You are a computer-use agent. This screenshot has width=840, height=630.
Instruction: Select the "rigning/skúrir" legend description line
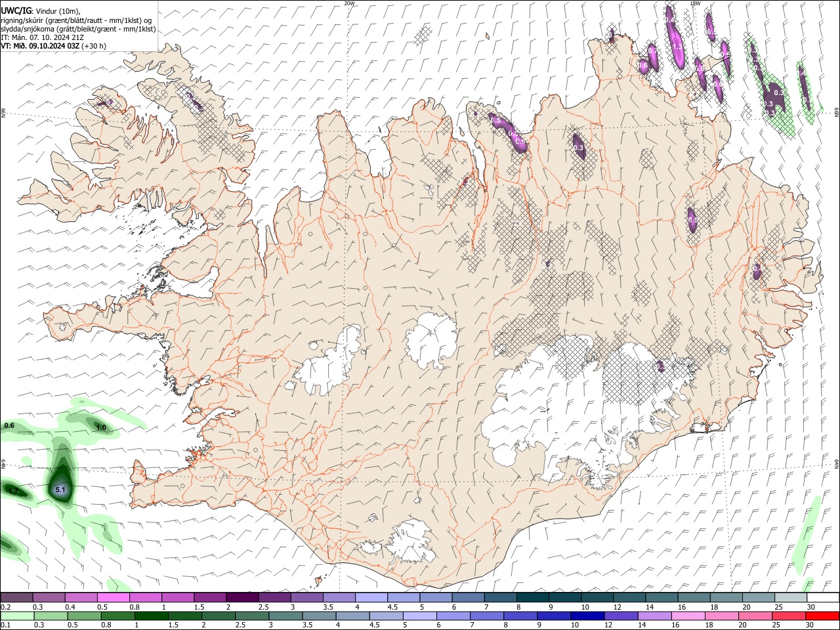[76, 20]
